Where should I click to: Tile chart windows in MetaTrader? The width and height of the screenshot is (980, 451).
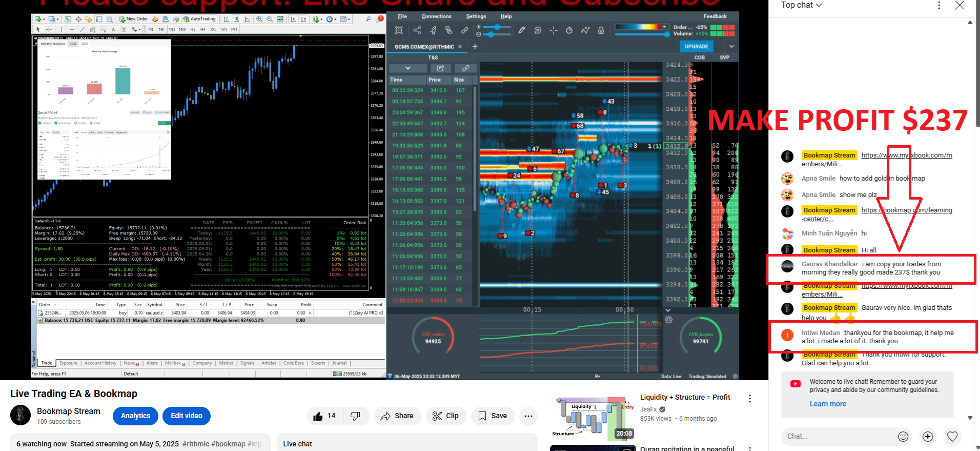280,19
